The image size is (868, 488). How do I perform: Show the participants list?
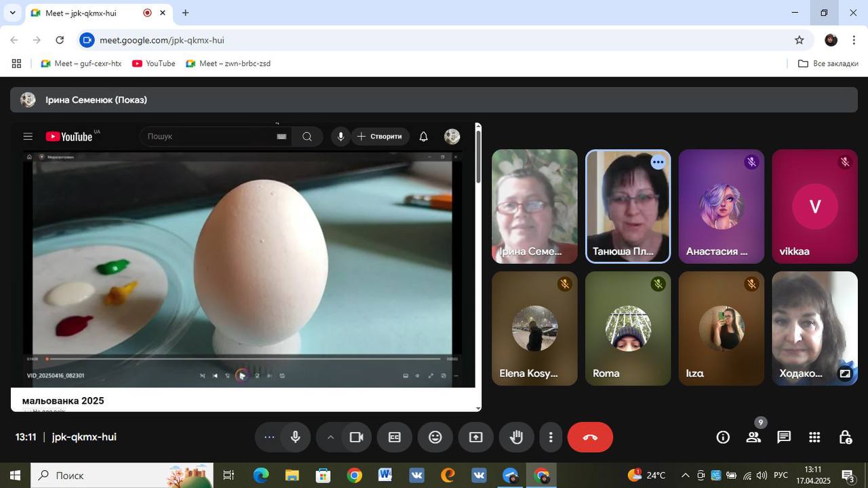click(x=753, y=437)
